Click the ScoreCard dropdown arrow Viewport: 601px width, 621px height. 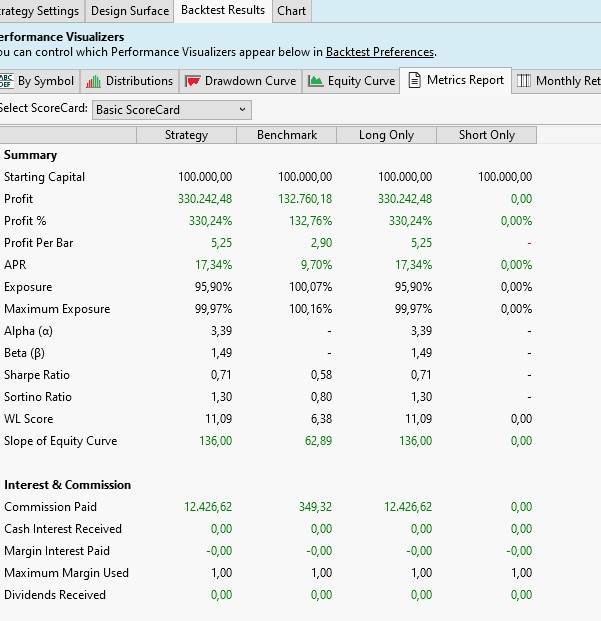pyautogui.click(x=242, y=108)
